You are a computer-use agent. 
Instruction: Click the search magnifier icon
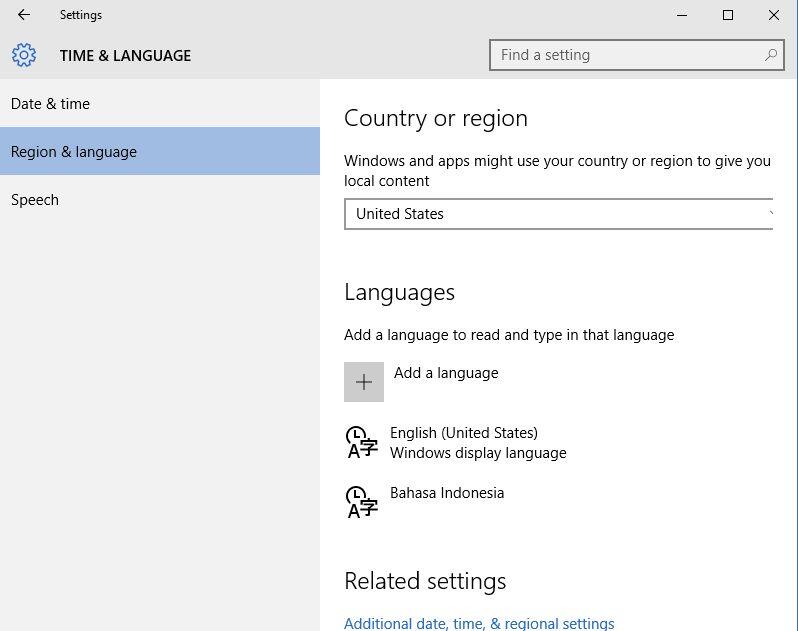coord(771,54)
